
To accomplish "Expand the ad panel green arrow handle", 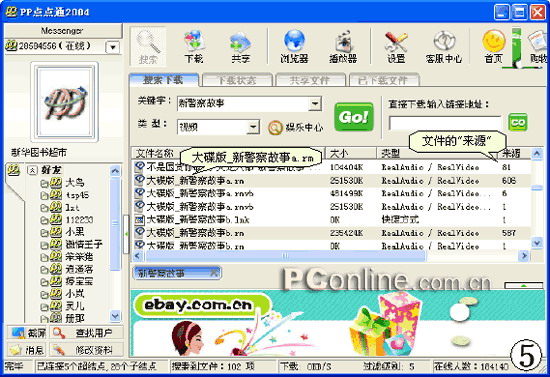I will coord(523,285).
